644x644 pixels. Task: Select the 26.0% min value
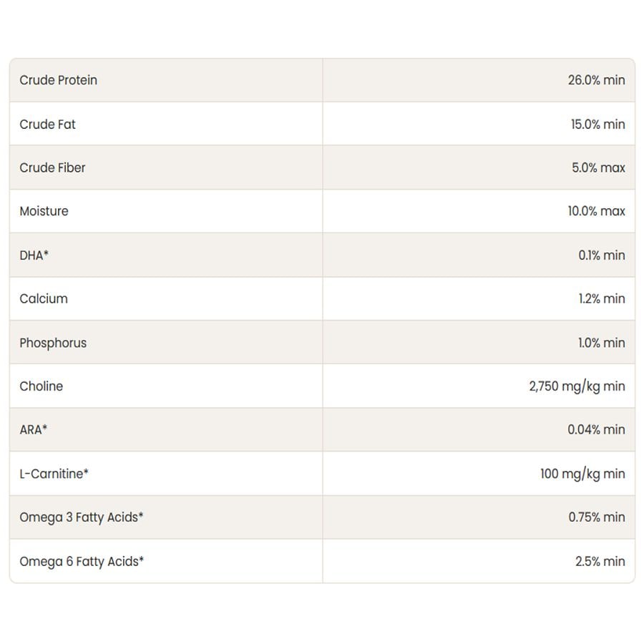596,80
